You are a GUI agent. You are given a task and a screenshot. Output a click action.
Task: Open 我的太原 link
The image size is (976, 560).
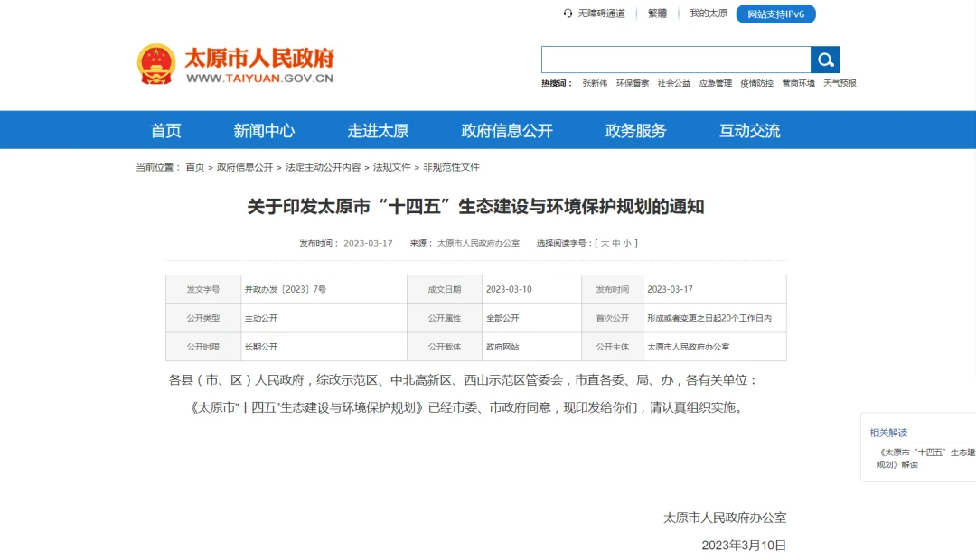pyautogui.click(x=709, y=14)
